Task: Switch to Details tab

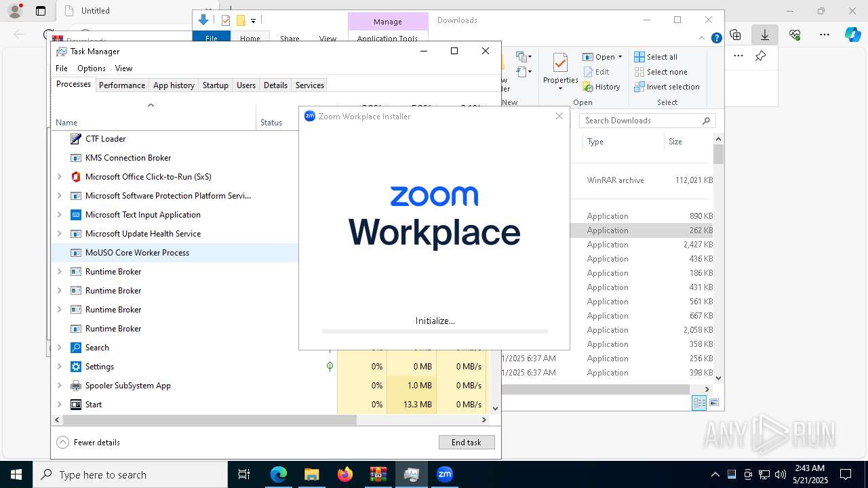Action: click(x=275, y=85)
